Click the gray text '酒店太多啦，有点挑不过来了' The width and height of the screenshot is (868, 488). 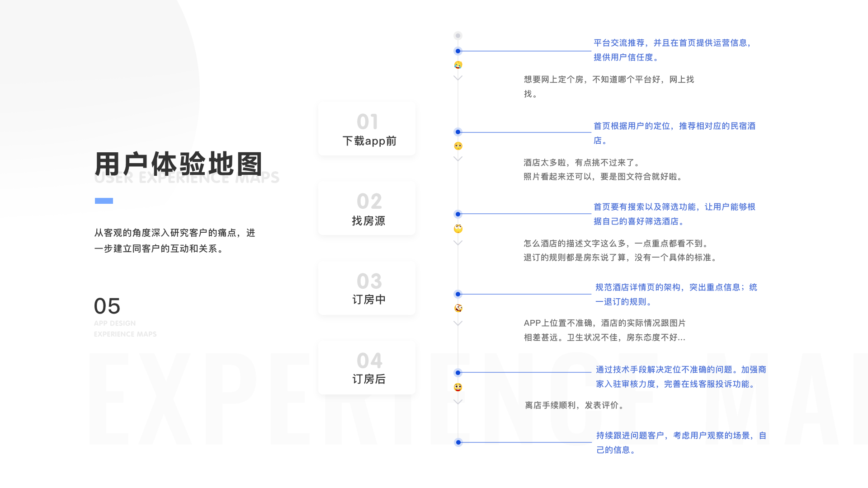point(580,163)
